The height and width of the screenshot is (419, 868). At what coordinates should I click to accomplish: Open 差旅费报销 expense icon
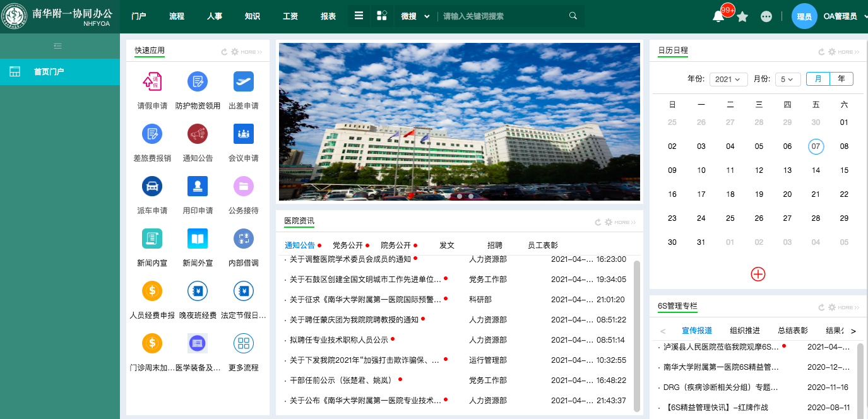tap(152, 134)
